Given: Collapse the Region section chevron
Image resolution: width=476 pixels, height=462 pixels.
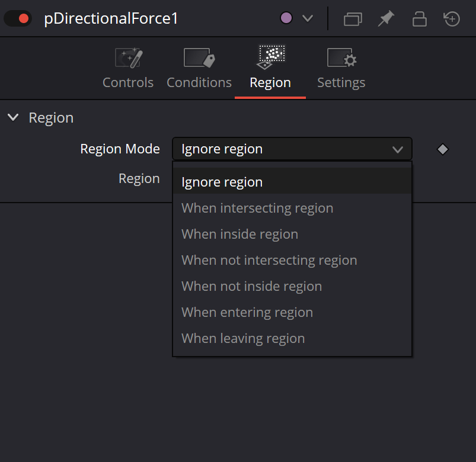Looking at the screenshot, I should pyautogui.click(x=13, y=117).
